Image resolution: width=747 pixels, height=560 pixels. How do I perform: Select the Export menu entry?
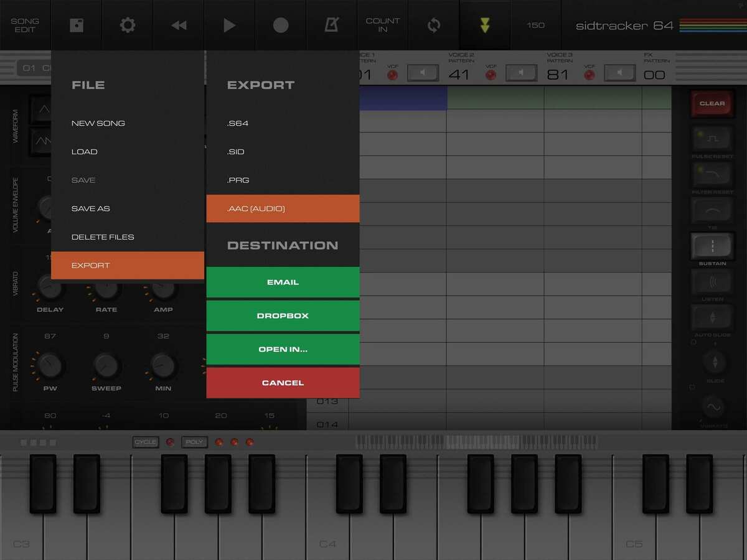point(128,266)
